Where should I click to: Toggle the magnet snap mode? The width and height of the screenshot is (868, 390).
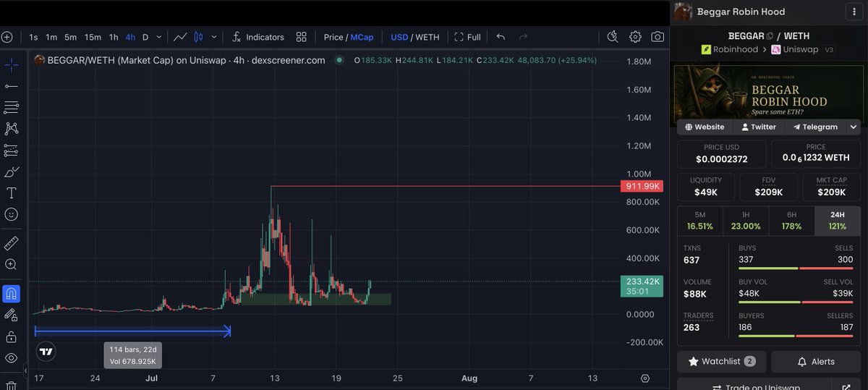click(x=12, y=294)
